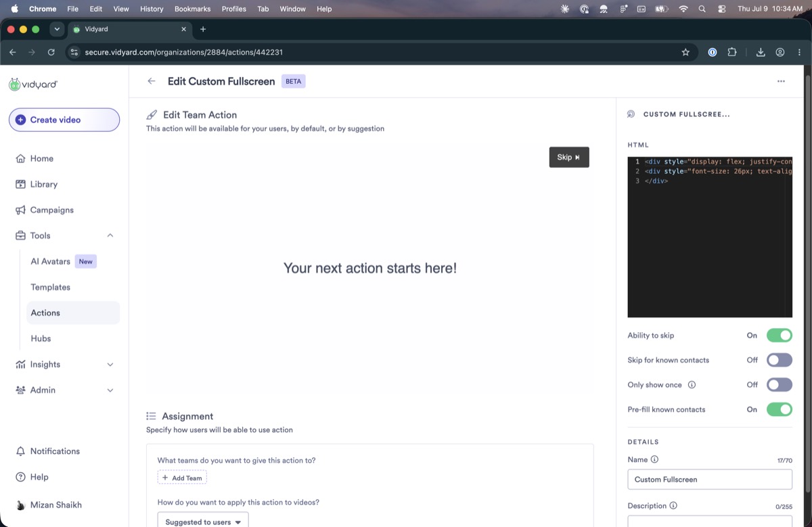Click the browser address bar URL
812x527 pixels.
183,52
